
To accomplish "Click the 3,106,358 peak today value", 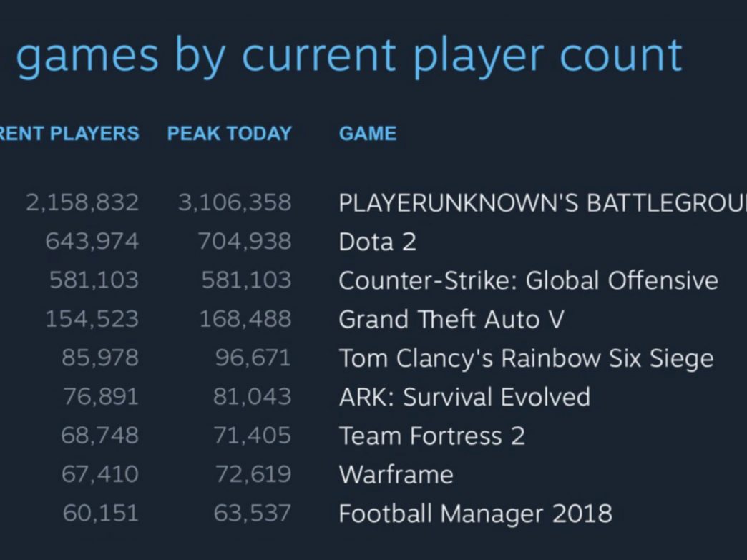I will pos(235,202).
